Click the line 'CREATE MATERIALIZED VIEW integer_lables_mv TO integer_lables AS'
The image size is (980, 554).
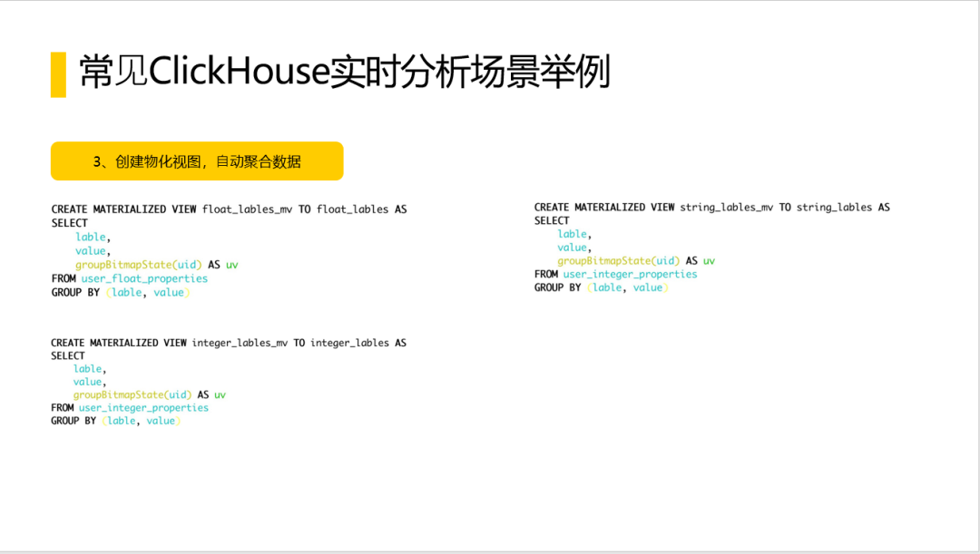pos(229,343)
